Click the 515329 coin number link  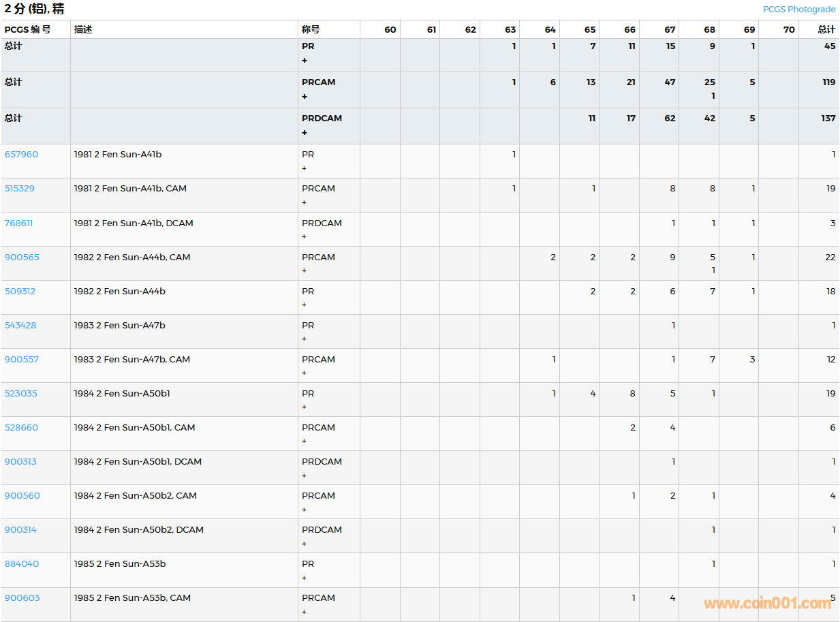(19, 189)
